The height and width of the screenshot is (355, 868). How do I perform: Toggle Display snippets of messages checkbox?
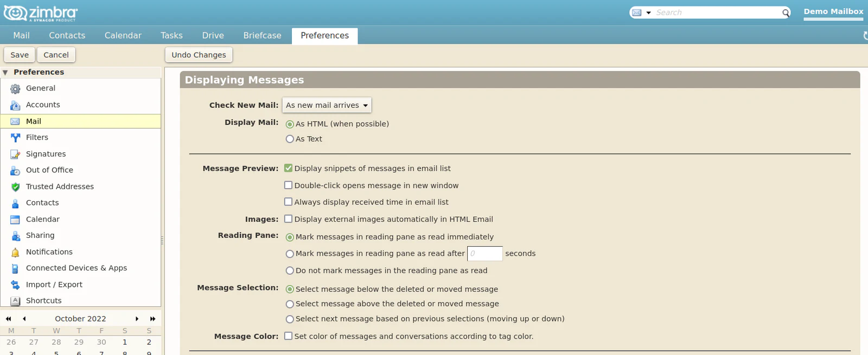(x=288, y=168)
